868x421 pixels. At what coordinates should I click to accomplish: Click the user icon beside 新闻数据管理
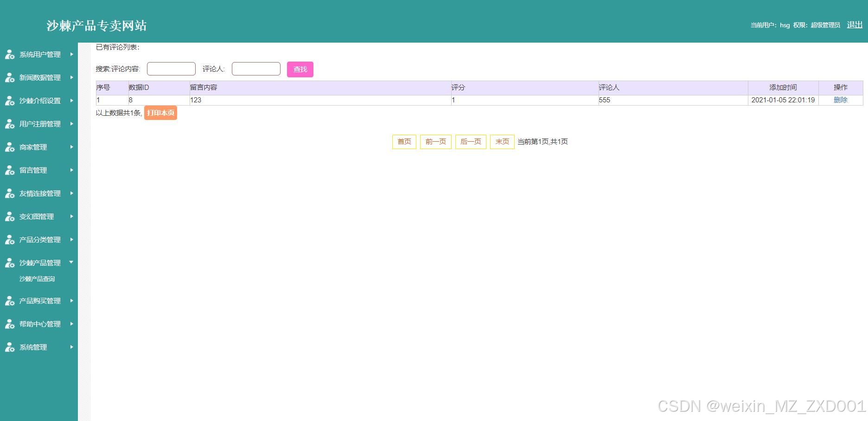point(10,78)
